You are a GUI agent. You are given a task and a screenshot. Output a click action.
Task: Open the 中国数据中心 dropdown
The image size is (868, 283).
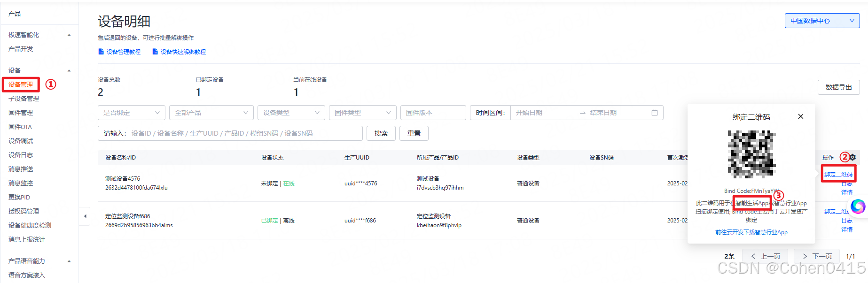point(822,21)
